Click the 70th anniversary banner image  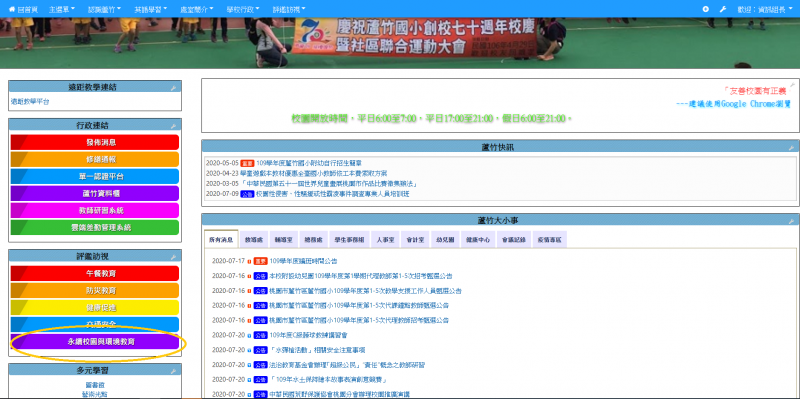pyautogui.click(x=400, y=43)
